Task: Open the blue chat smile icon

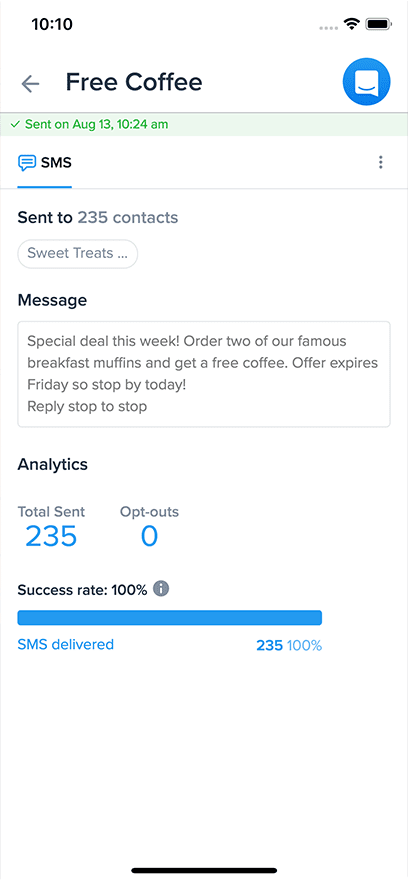Action: [367, 82]
